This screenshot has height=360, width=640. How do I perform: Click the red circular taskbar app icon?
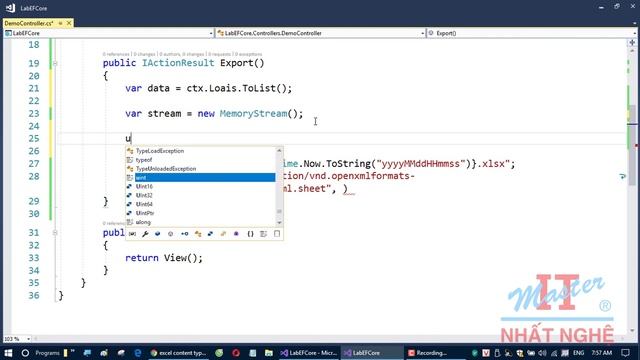tap(236, 353)
